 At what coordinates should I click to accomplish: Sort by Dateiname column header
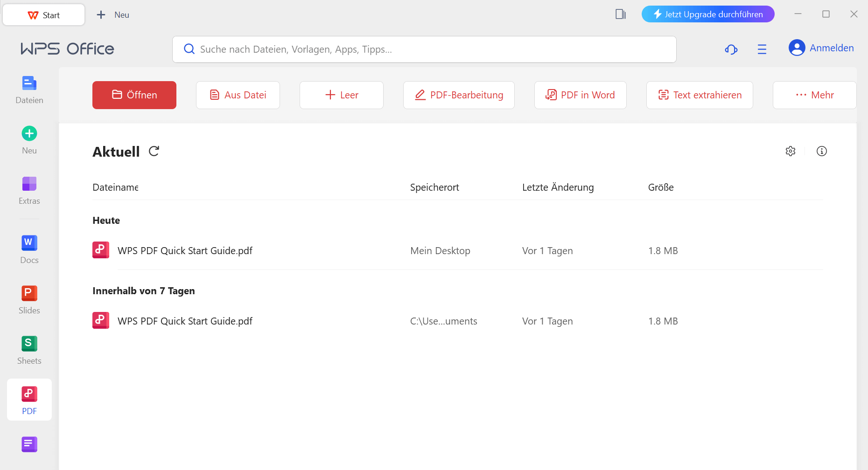click(115, 187)
